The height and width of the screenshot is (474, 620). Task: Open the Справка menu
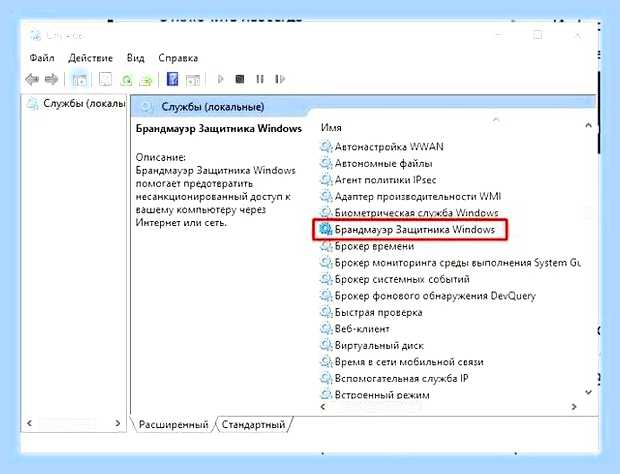pyautogui.click(x=178, y=58)
